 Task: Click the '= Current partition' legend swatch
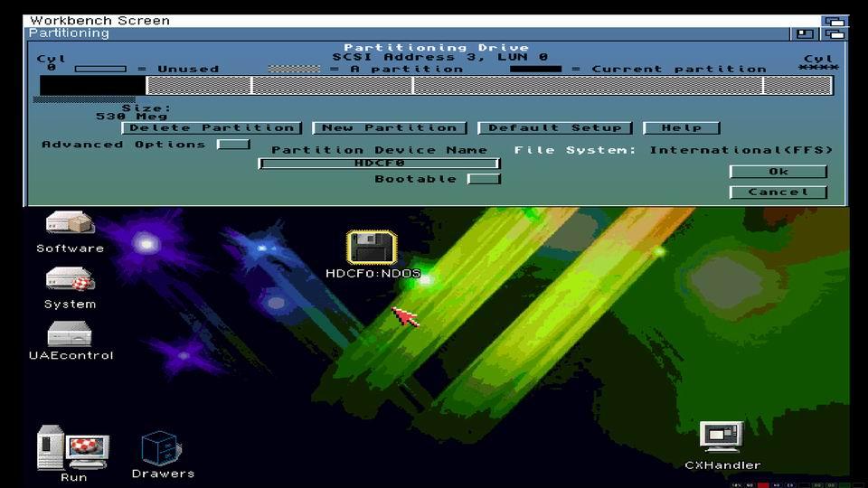(535, 70)
